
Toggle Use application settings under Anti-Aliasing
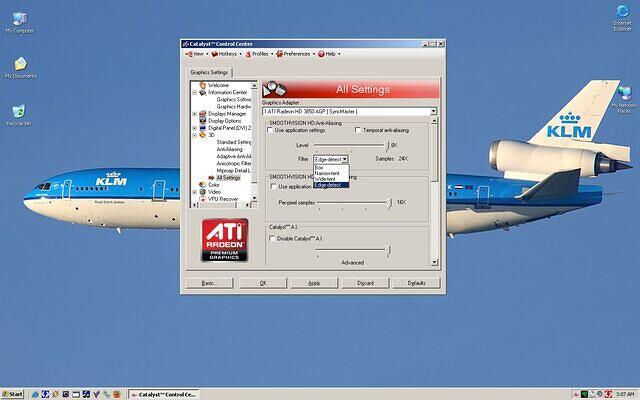tap(270, 130)
